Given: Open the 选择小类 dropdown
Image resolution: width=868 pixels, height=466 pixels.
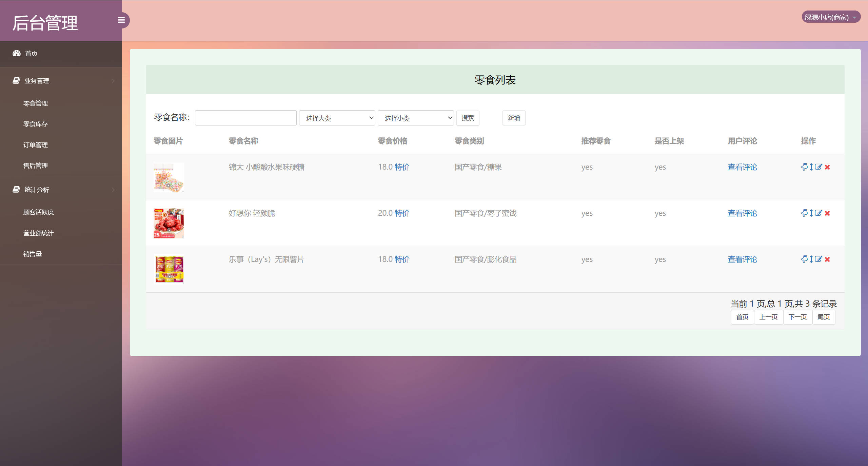Looking at the screenshot, I should click(415, 118).
